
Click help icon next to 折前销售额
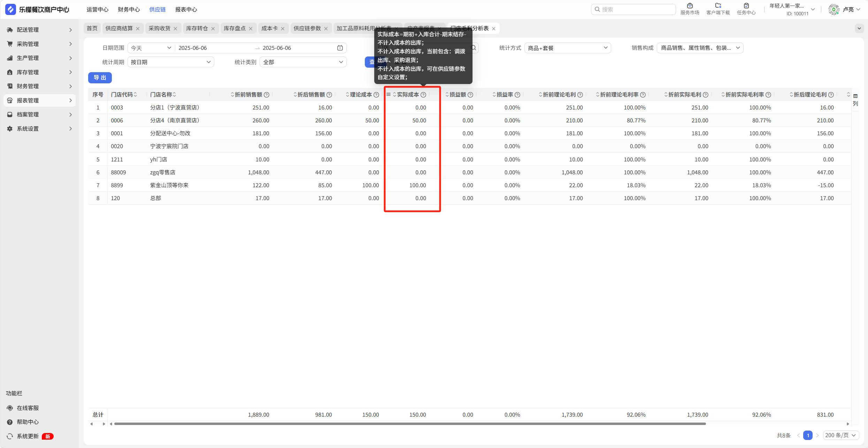(267, 95)
